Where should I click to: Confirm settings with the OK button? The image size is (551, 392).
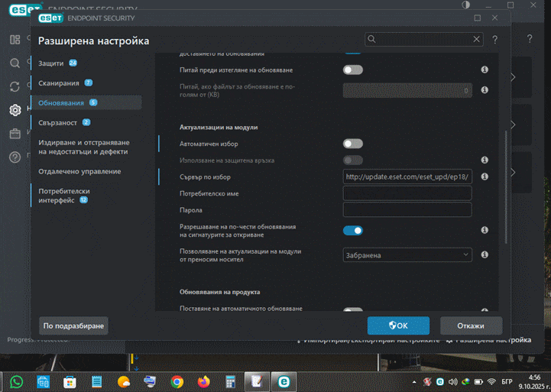point(398,326)
